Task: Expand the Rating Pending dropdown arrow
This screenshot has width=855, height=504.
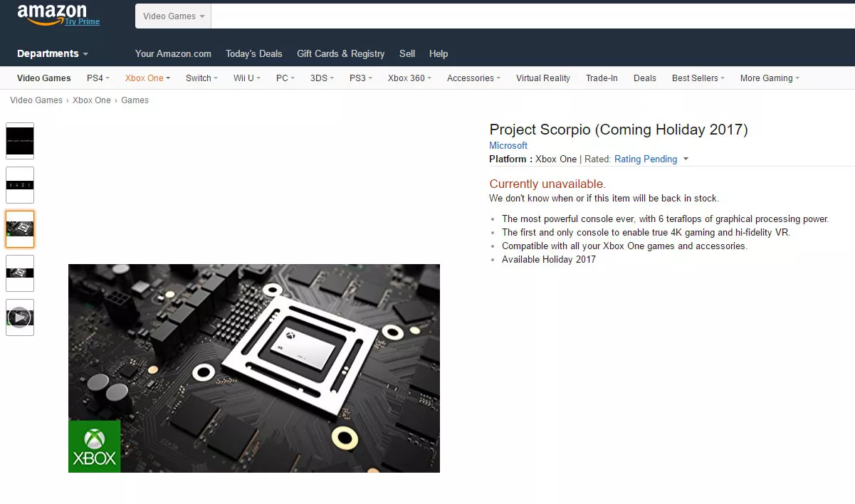Action: point(686,159)
